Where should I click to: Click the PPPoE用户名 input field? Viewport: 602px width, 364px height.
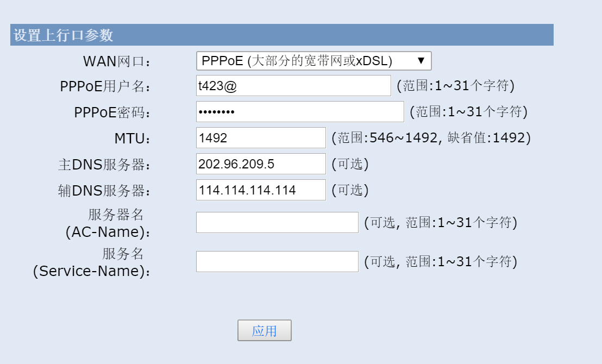pyautogui.click(x=293, y=86)
